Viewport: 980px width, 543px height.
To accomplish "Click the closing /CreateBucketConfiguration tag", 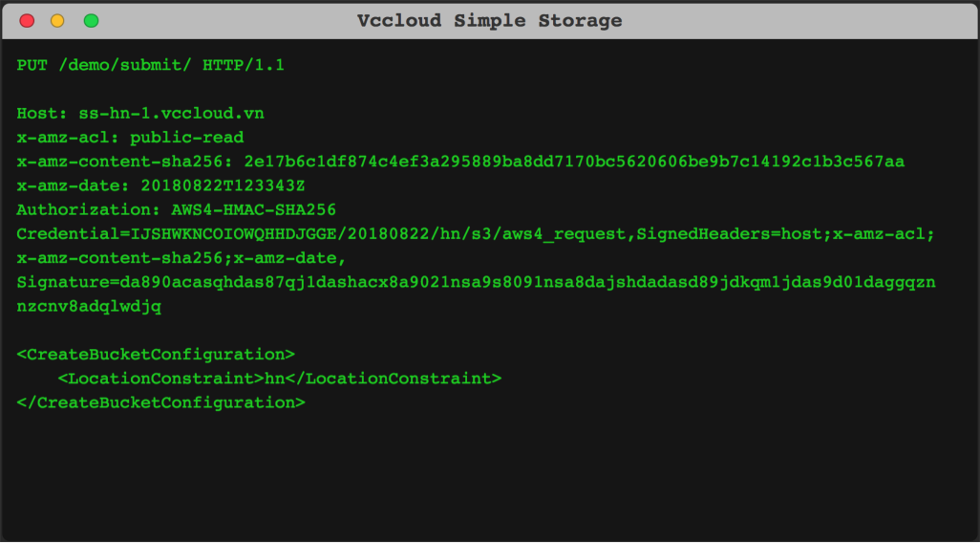I will point(160,402).
